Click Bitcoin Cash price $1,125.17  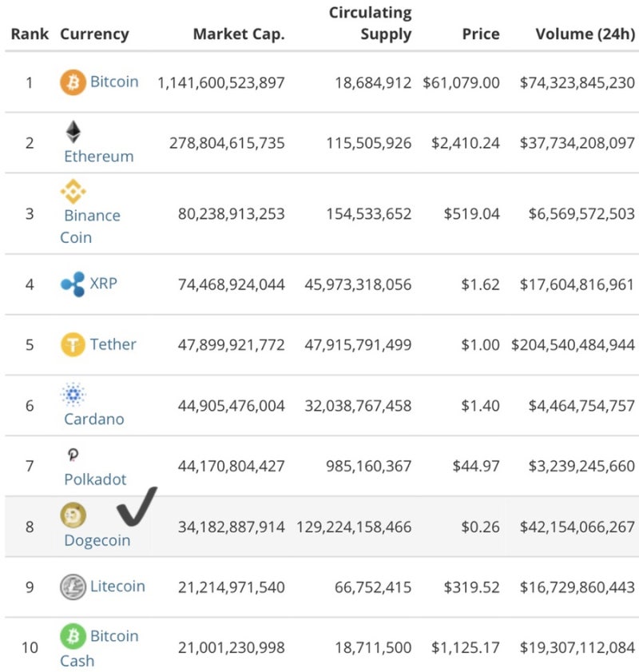click(x=466, y=648)
